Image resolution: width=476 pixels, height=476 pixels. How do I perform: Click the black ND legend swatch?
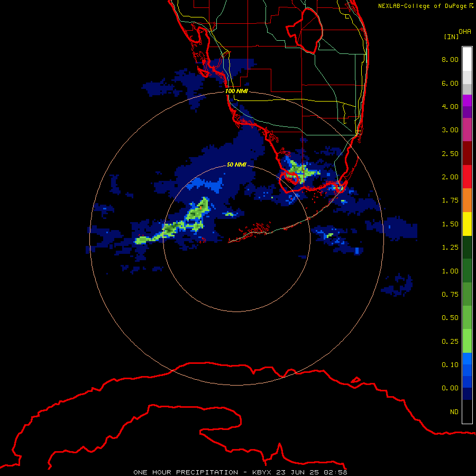(467, 411)
